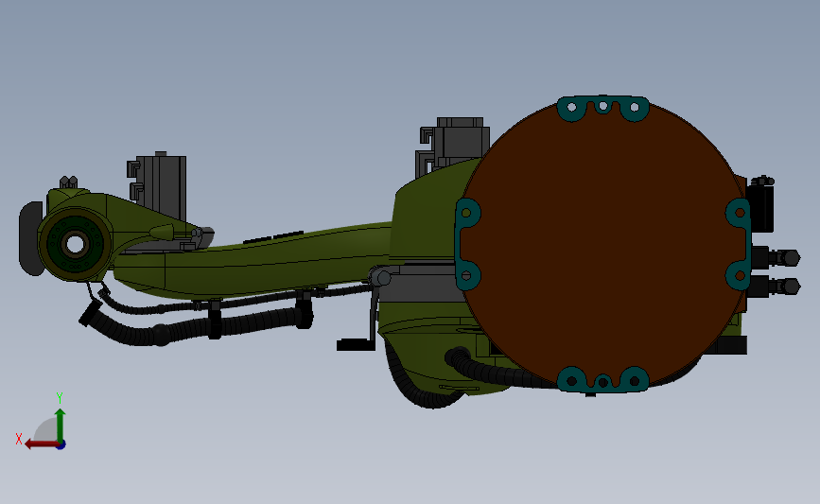Select the top teal mounting bracket on the plate
This screenshot has height=504, width=820.
coord(603,108)
